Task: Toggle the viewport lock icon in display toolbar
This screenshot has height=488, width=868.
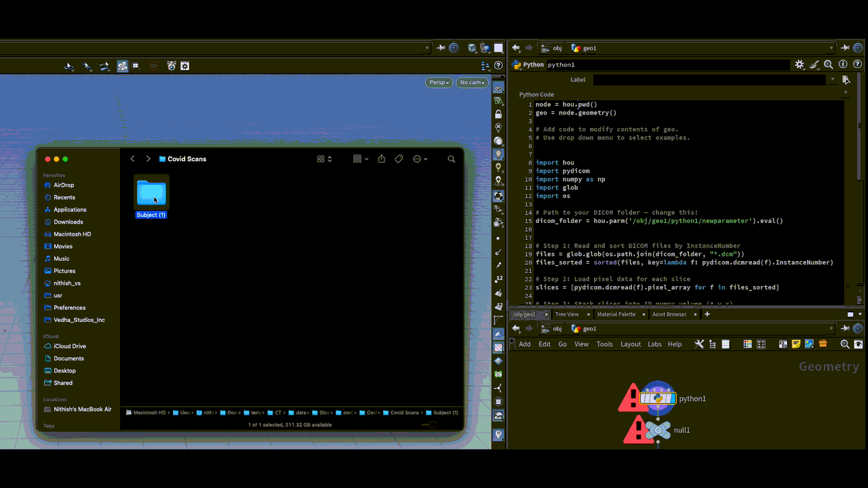Action: [498, 115]
